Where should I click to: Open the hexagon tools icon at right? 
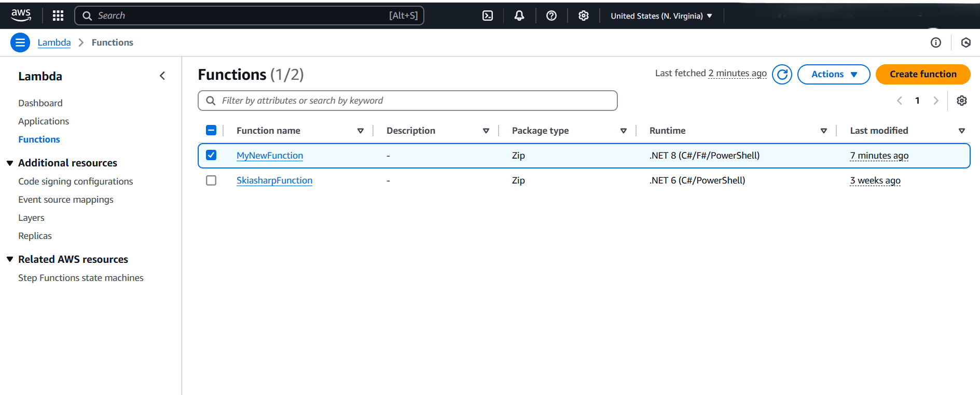point(966,43)
